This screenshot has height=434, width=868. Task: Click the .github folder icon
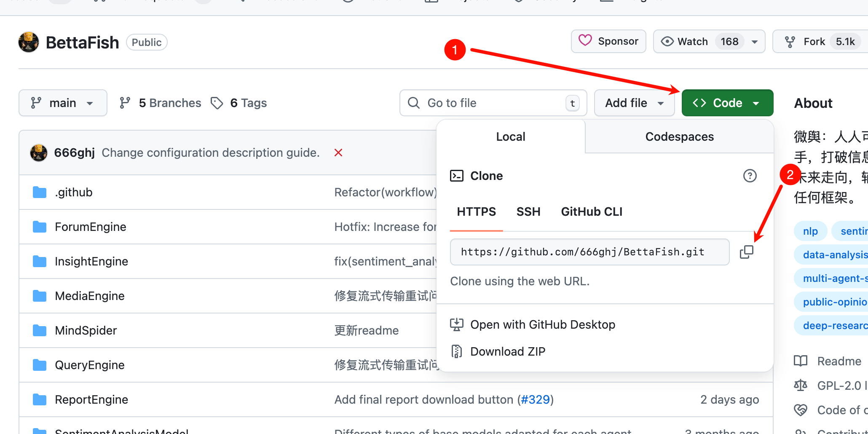[40, 192]
